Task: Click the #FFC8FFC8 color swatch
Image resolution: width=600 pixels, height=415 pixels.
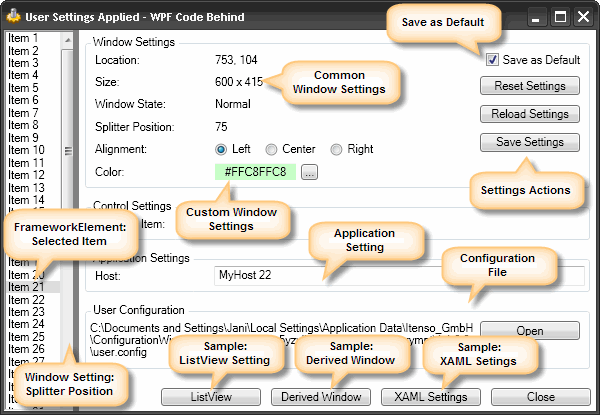Action: pyautogui.click(x=255, y=172)
